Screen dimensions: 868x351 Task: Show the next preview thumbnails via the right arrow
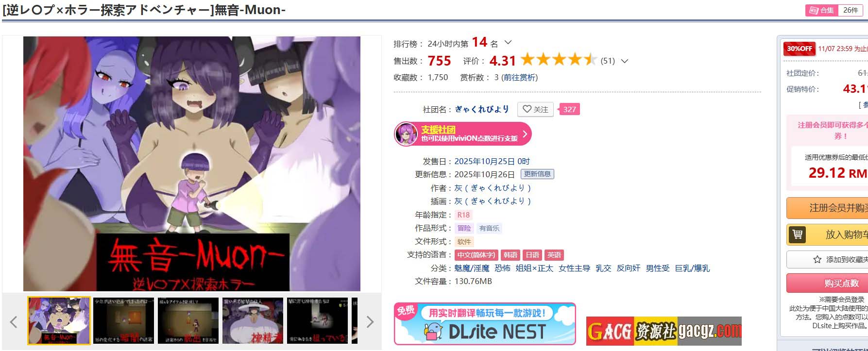click(370, 321)
